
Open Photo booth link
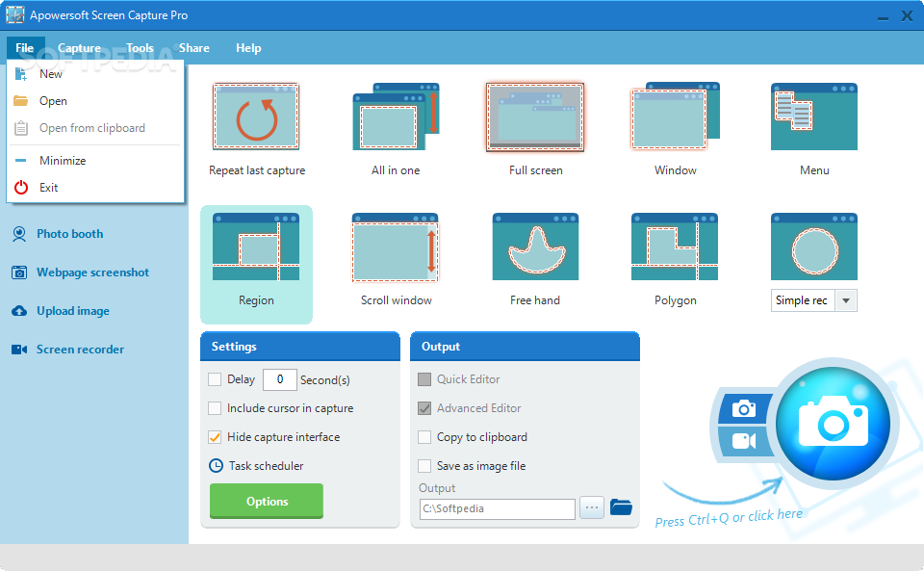[x=69, y=234]
